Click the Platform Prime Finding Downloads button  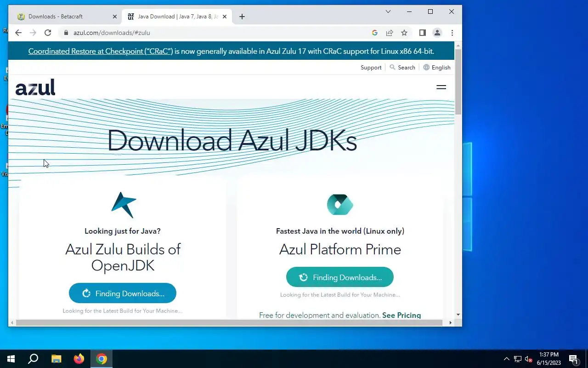[x=340, y=277]
